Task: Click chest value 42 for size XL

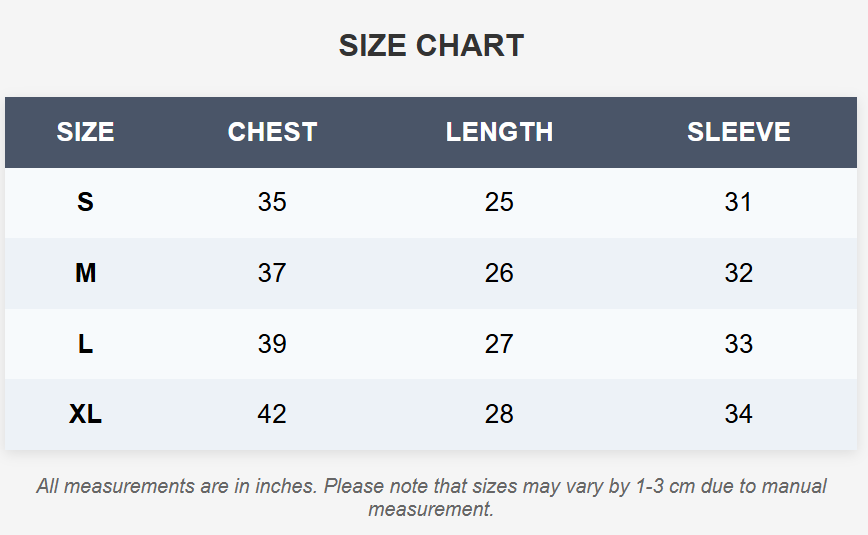Action: 272,414
